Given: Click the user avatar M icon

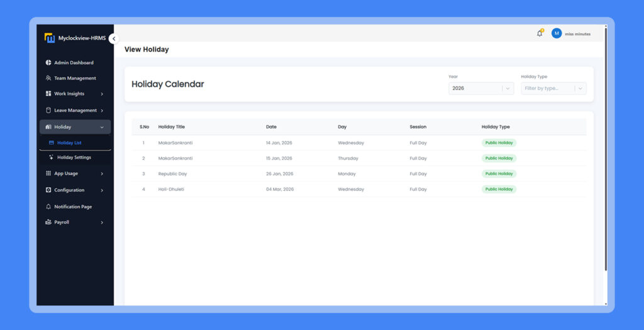Looking at the screenshot, I should tap(557, 34).
